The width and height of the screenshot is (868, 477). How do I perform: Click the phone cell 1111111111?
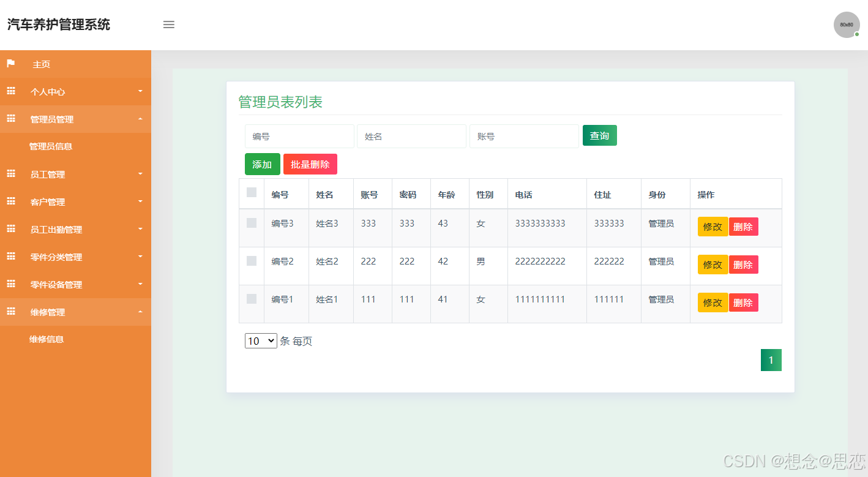click(x=541, y=299)
